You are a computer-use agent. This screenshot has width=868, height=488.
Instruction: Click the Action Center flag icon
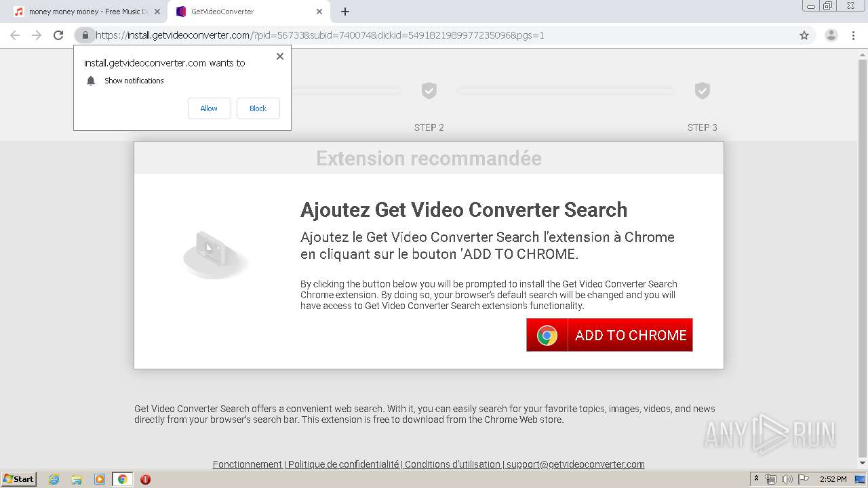tap(804, 479)
